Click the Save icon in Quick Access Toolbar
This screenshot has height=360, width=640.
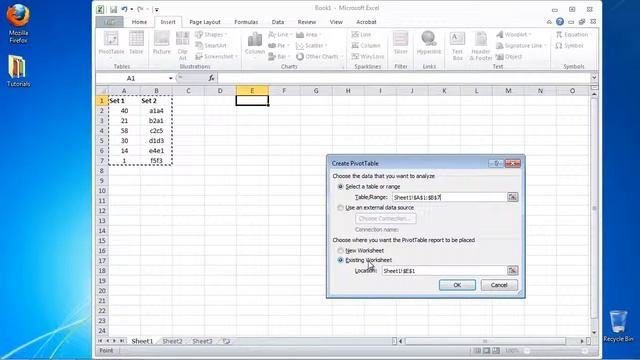point(113,9)
